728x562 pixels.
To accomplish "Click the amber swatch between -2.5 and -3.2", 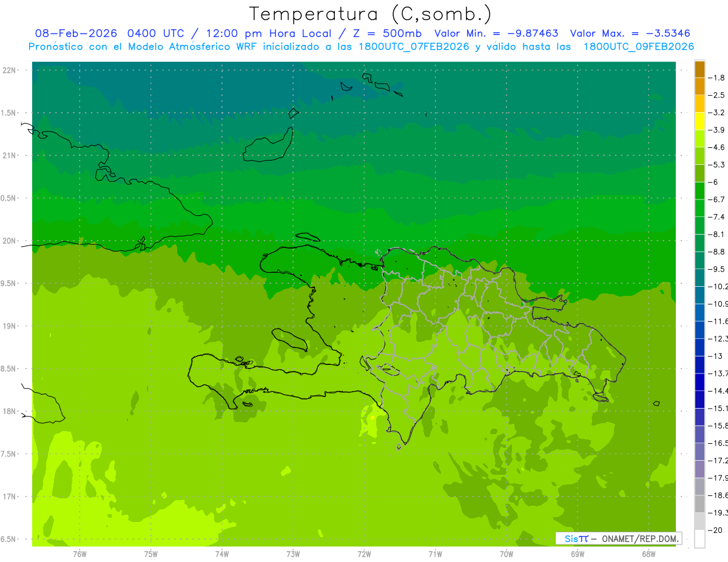I will (x=699, y=104).
